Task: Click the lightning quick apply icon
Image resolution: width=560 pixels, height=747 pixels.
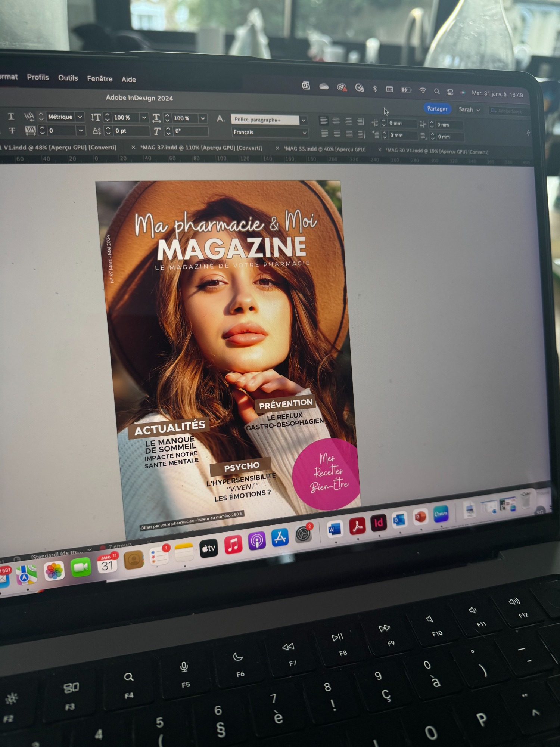Action: tap(528, 133)
